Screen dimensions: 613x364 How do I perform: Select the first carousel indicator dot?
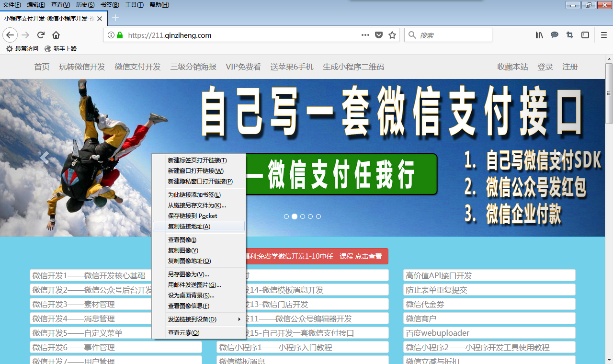286,216
